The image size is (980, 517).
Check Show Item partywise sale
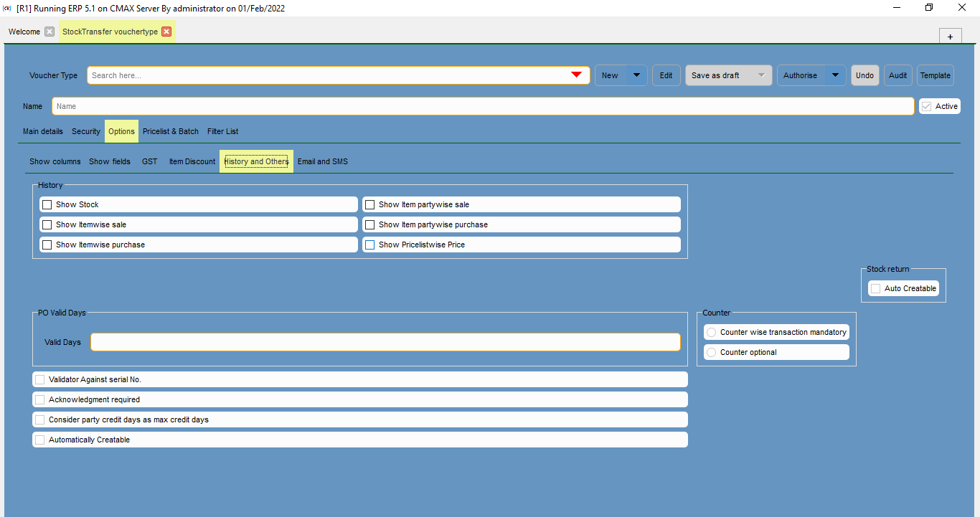370,204
